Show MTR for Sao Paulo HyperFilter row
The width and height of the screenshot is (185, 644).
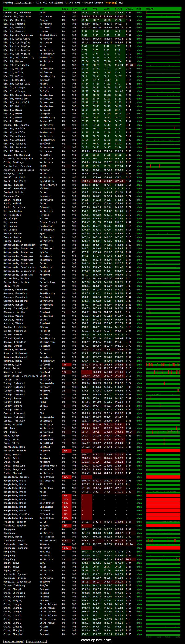pyautogui.click(x=139, y=181)
